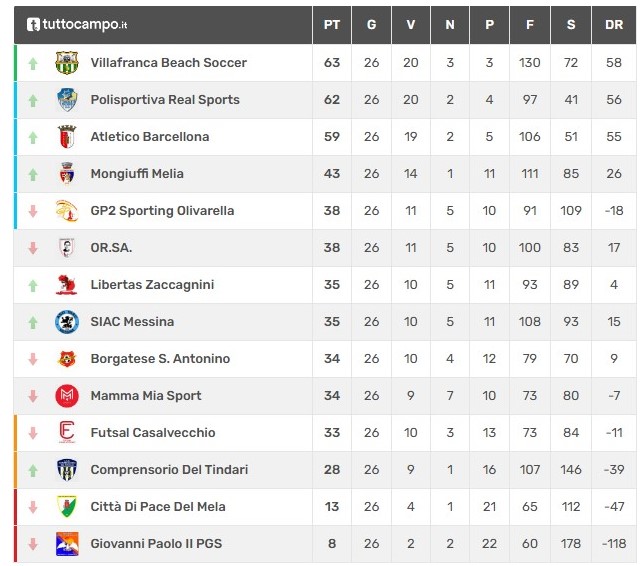
Task: Click Villafranca's 63 points value
Action: pyautogui.click(x=332, y=63)
